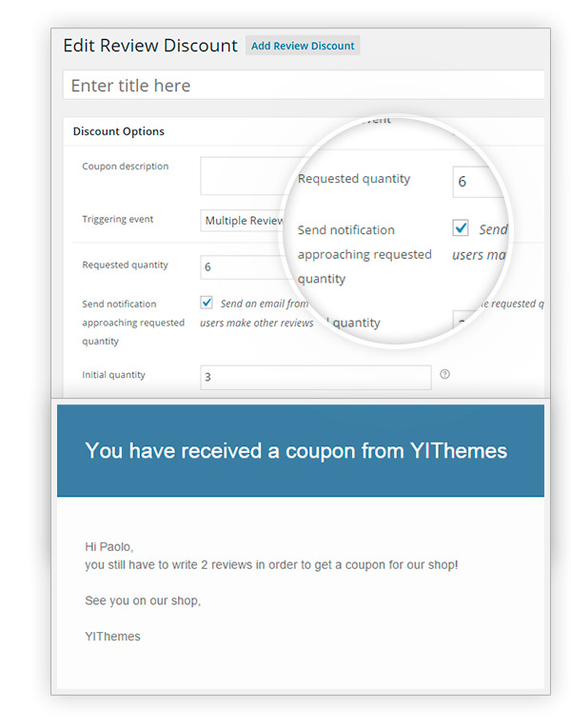
Task: Click the "See you on our shop," line
Action: (x=143, y=600)
